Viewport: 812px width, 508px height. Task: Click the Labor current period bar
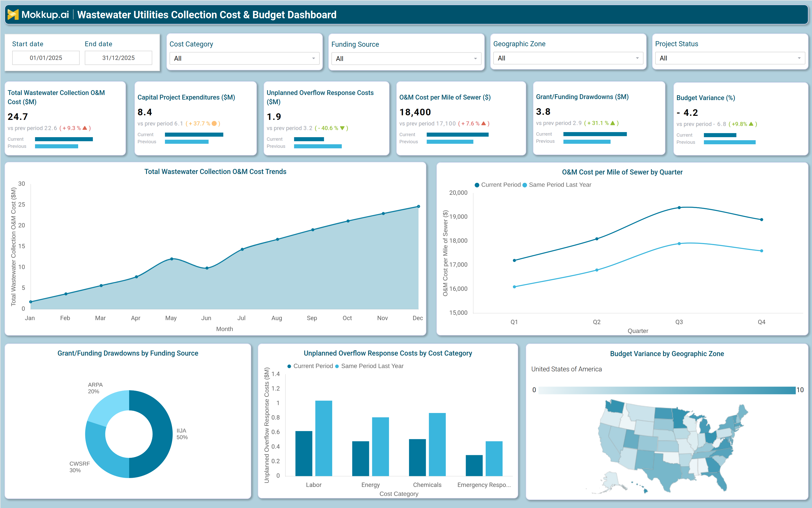(304, 454)
